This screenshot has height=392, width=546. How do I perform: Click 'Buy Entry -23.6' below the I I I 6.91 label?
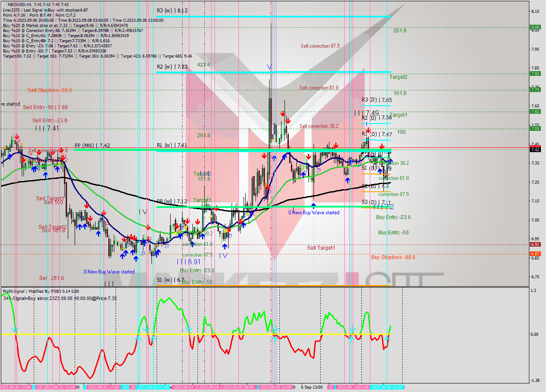(x=197, y=271)
